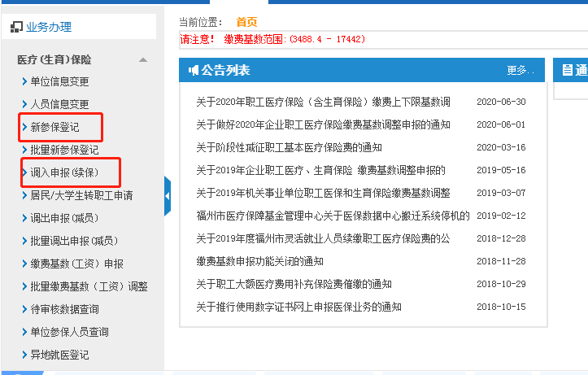The width and height of the screenshot is (588, 375).
Task: Click date 2019-02-12 in list
Action: [x=501, y=216]
